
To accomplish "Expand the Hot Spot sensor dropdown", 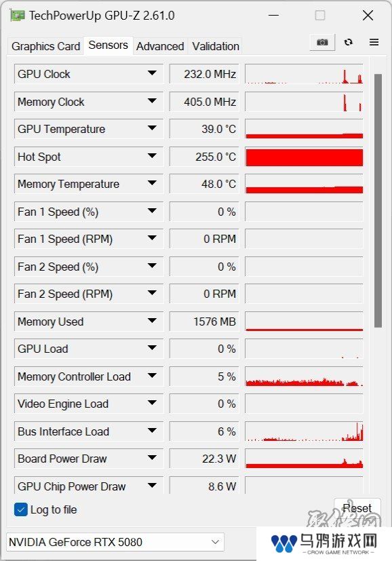I will 152,156.
